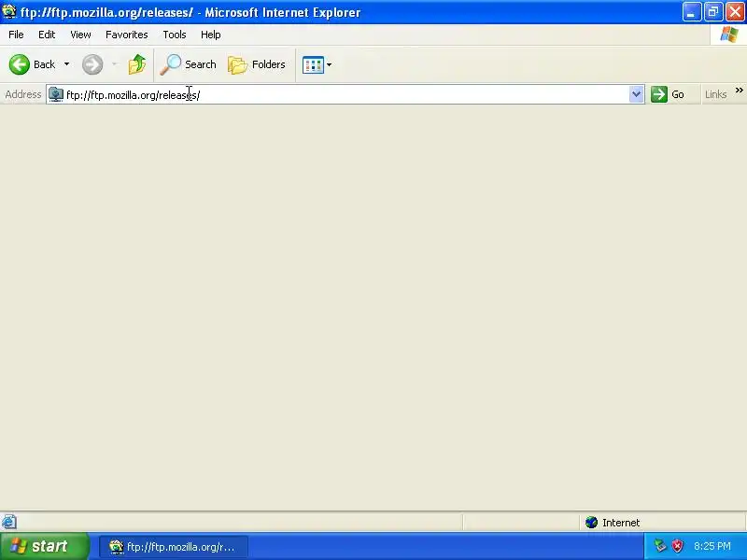Click the FTP site icon in address bar

[x=56, y=94]
